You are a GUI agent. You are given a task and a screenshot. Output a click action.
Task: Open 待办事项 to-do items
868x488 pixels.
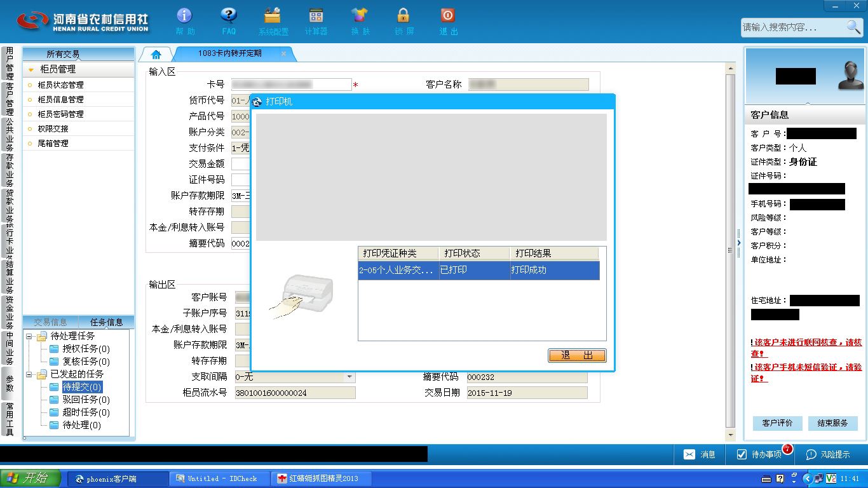759,454
